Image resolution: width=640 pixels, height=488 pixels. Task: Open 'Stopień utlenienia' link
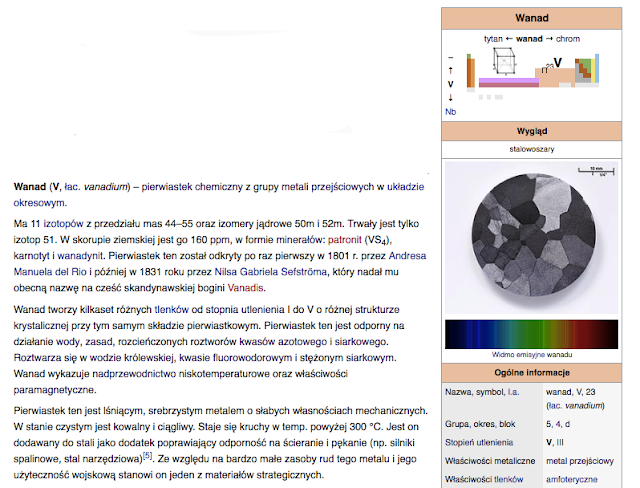[479, 443]
